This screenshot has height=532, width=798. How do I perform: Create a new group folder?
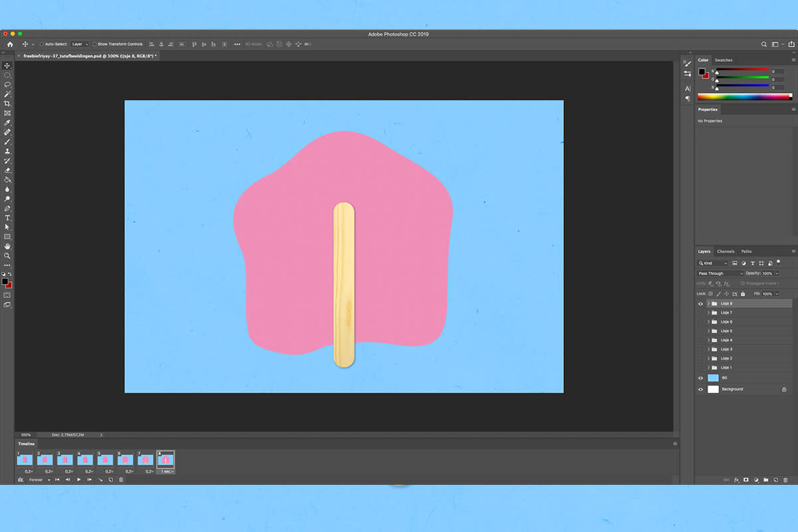[765, 479]
